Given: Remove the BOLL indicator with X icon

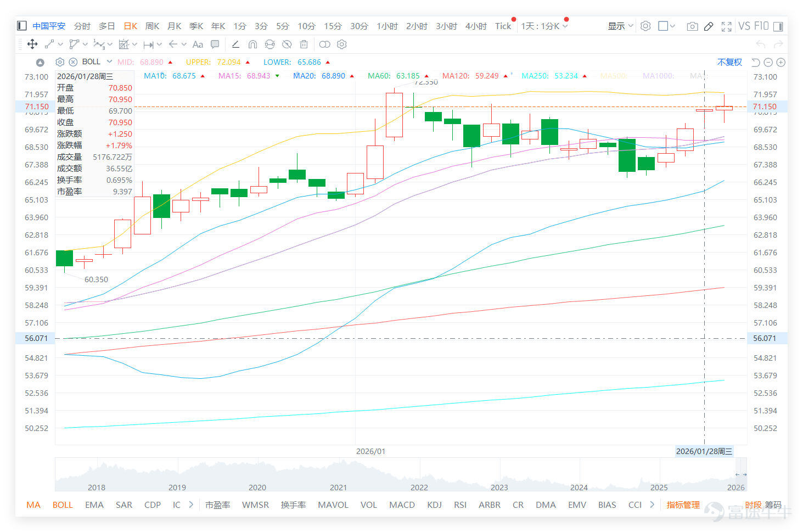Looking at the screenshot, I should (x=73, y=62).
